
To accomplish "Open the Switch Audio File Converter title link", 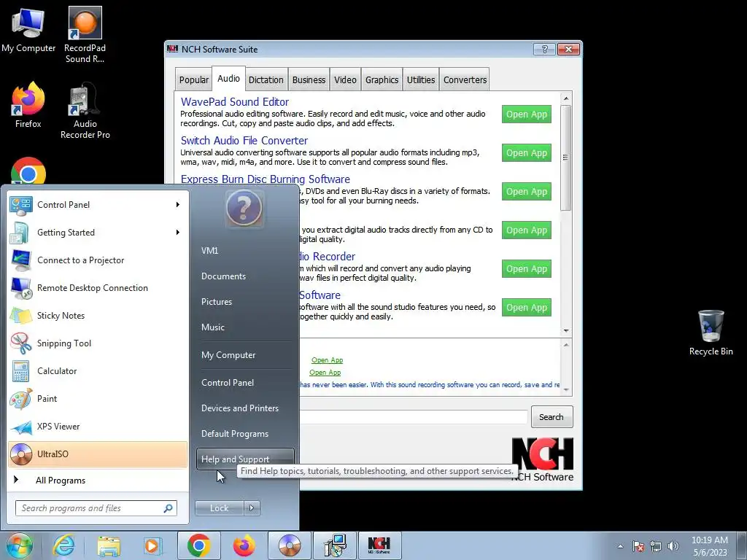I will coord(244,141).
